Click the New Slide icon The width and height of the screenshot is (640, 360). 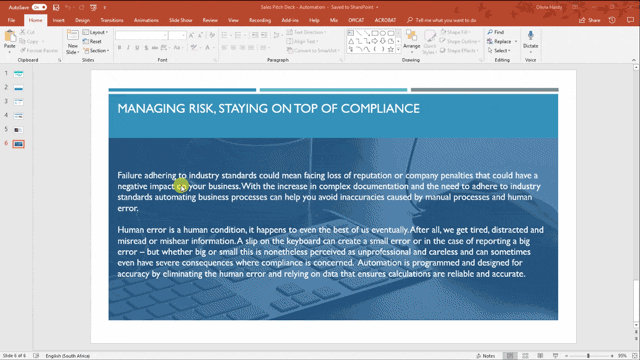coord(73,36)
